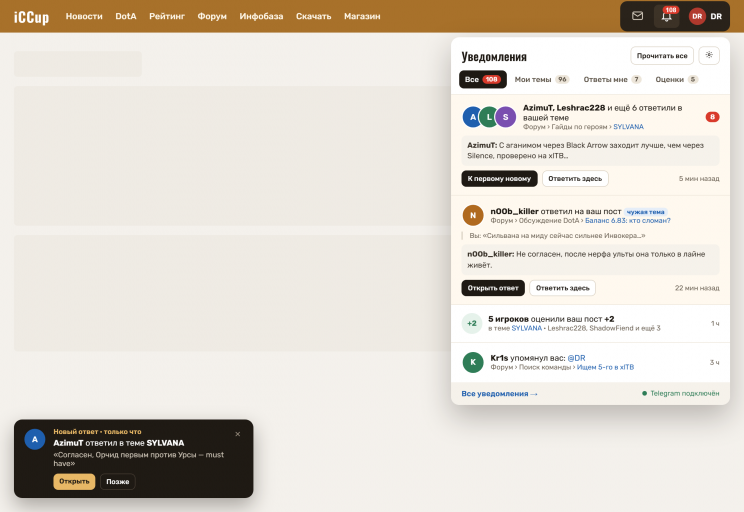The image size is (744, 512).
Task: Click the iCCup logo
Action: (x=31, y=17)
